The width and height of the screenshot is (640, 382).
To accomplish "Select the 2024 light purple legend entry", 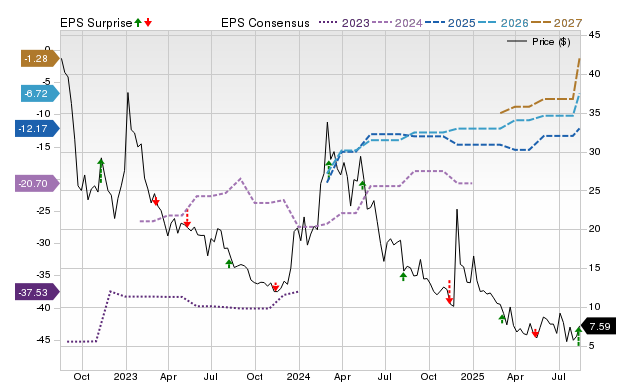I will pyautogui.click(x=397, y=23).
